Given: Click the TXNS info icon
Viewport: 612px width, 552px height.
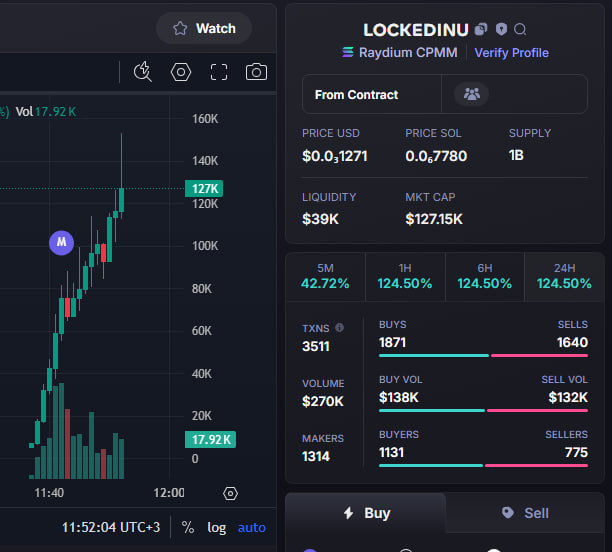Looking at the screenshot, I should [x=340, y=328].
